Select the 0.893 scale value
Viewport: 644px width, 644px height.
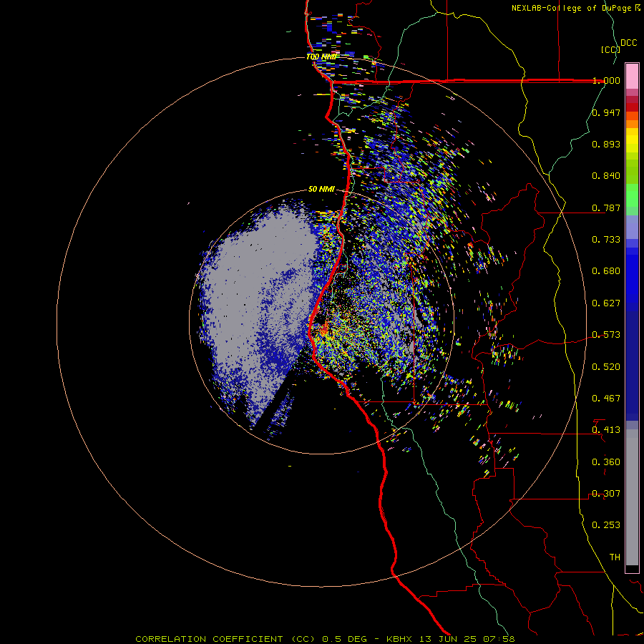tap(606, 144)
